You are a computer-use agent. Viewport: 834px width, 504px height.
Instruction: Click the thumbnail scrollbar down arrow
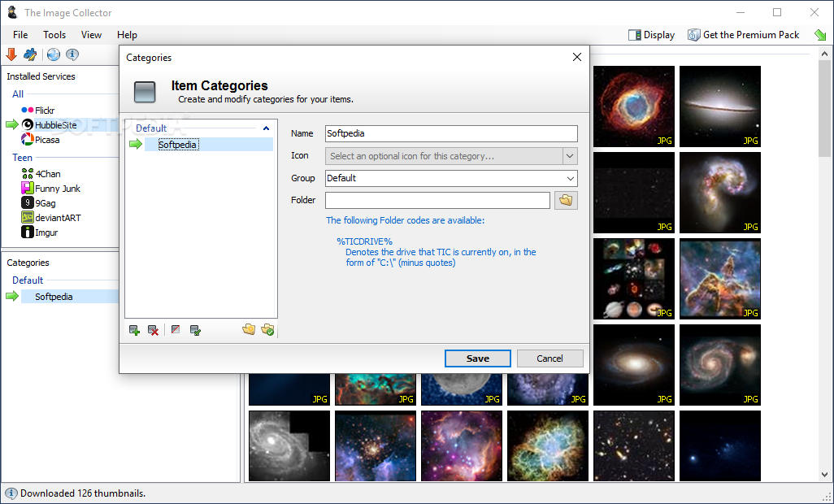(824, 475)
